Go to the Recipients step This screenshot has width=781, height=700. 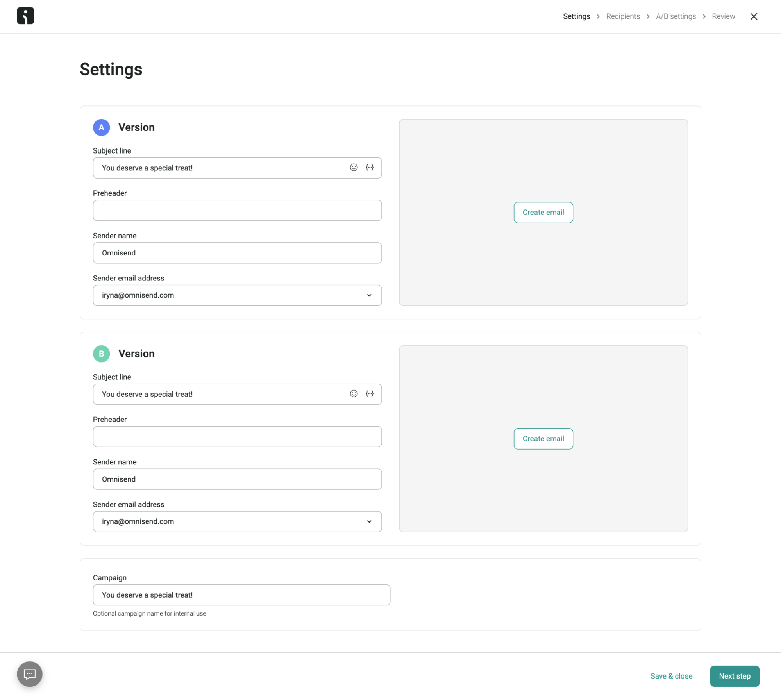point(623,16)
